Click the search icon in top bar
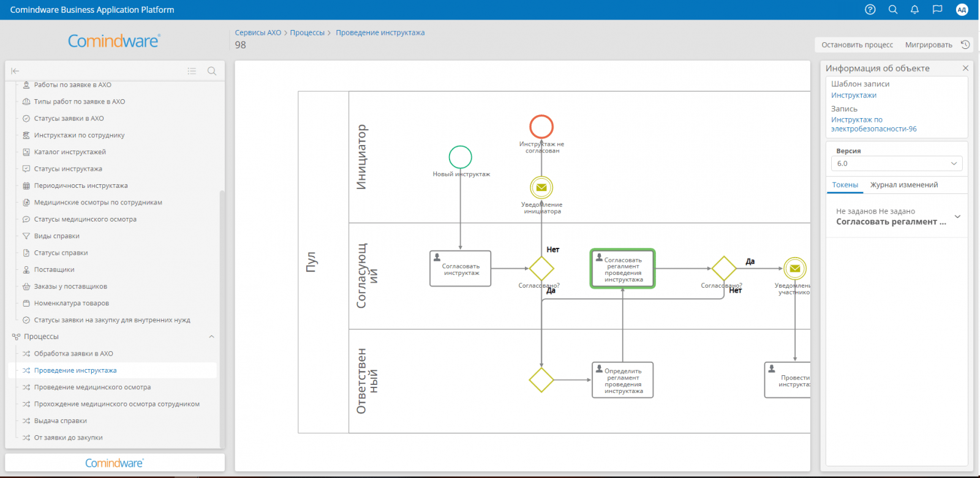The image size is (980, 478). click(892, 10)
